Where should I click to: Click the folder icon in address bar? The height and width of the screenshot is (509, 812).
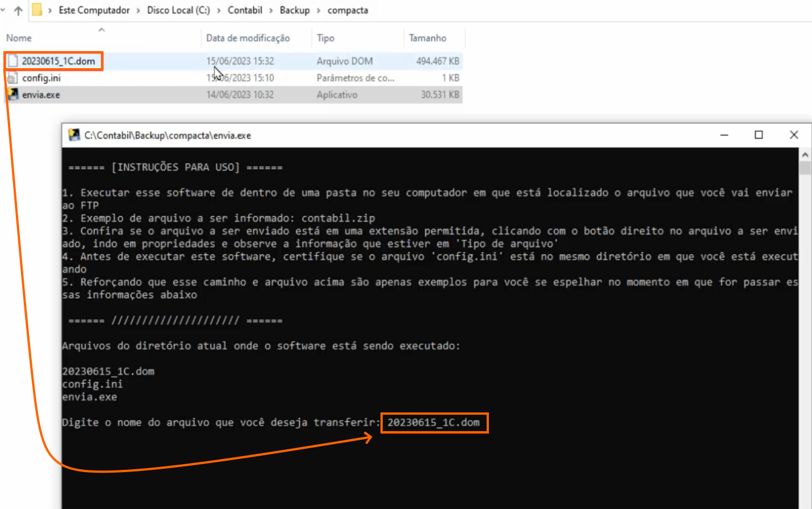tap(37, 10)
